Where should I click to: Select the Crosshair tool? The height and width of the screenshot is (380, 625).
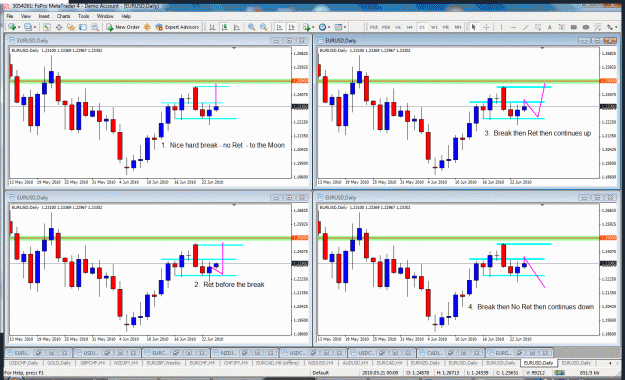point(486,27)
